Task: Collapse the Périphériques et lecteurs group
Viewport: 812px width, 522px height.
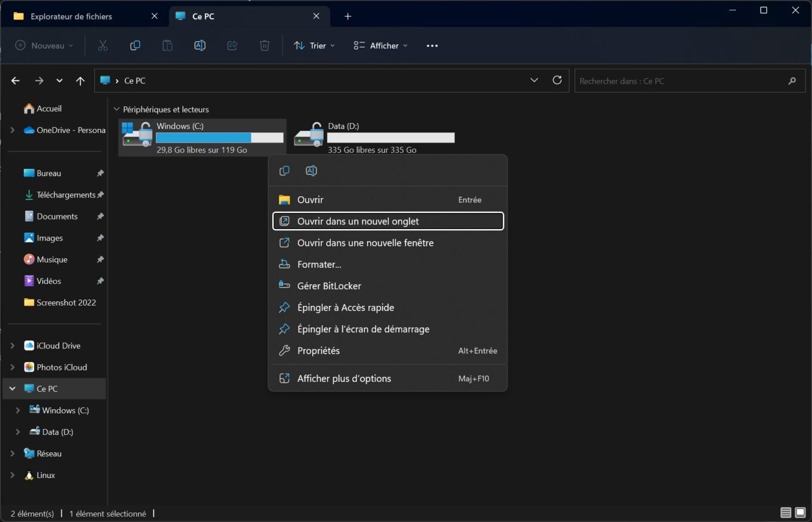Action: (x=116, y=109)
